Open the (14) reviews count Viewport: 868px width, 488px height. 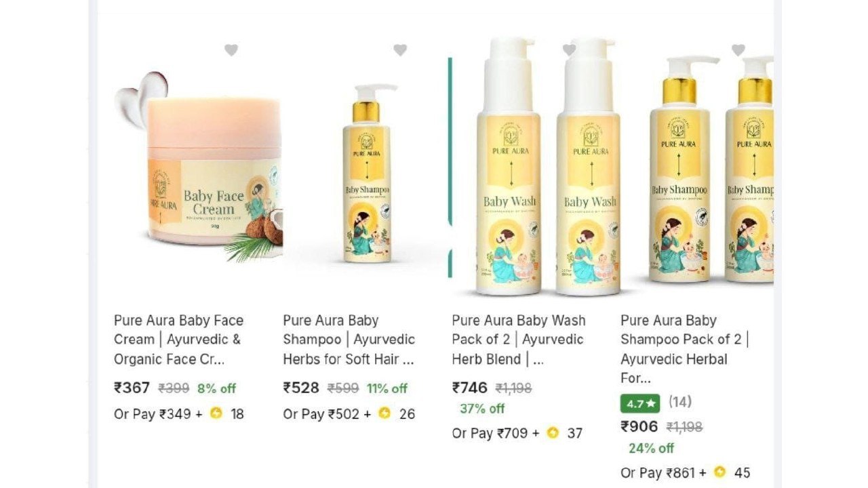680,402
